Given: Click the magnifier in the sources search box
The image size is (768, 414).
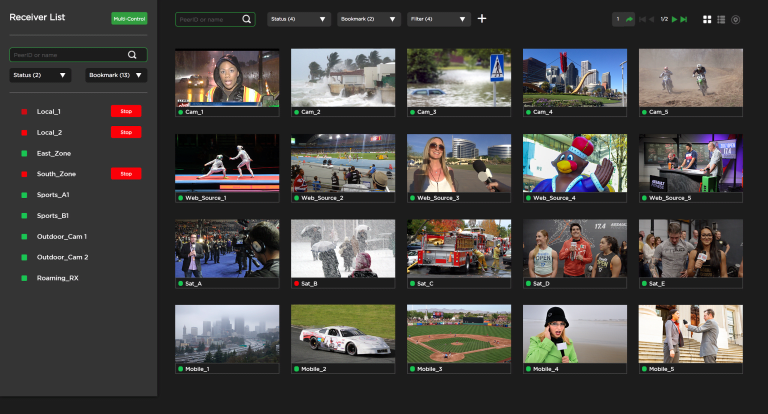Looking at the screenshot, I should [x=246, y=19].
